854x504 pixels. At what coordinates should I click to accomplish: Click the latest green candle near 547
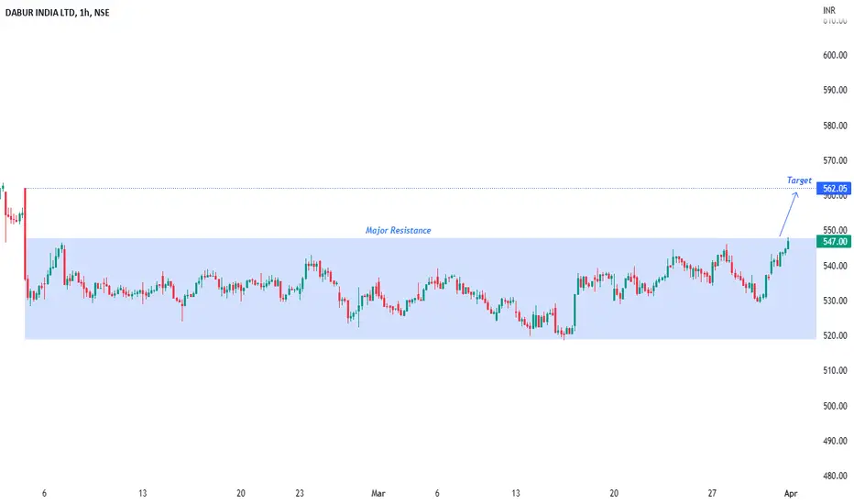point(787,243)
